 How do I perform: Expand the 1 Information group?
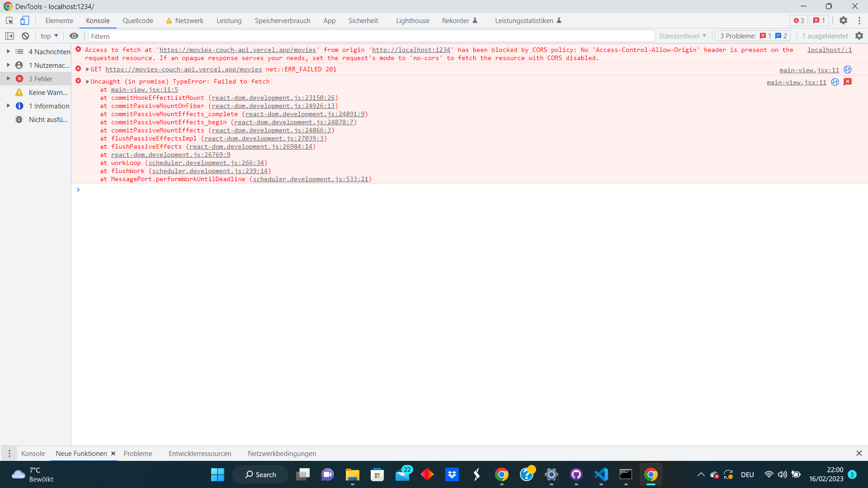pos(8,106)
